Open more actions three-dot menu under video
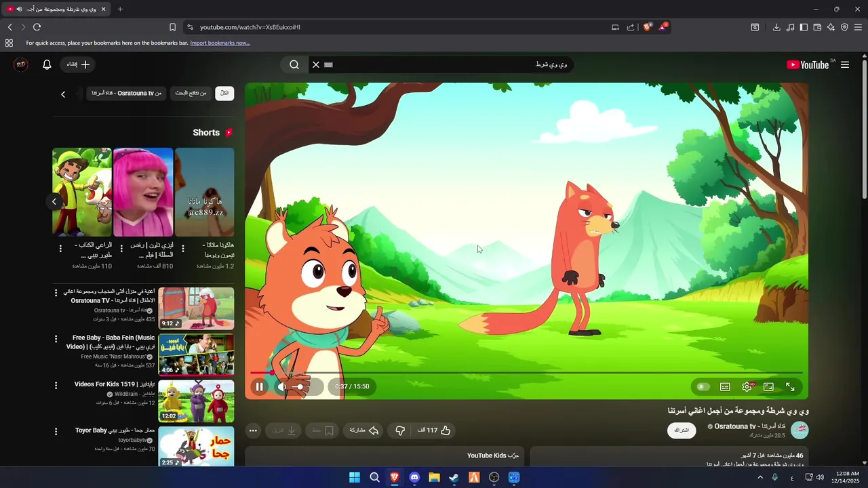The height and width of the screenshot is (488, 868). click(x=253, y=430)
